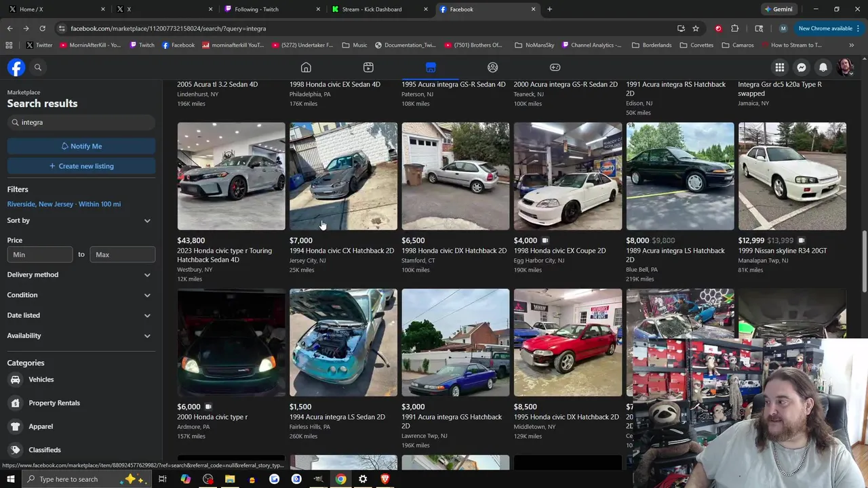Open the Property Rentals category icon
This screenshot has height=488, width=868.
(x=15, y=403)
